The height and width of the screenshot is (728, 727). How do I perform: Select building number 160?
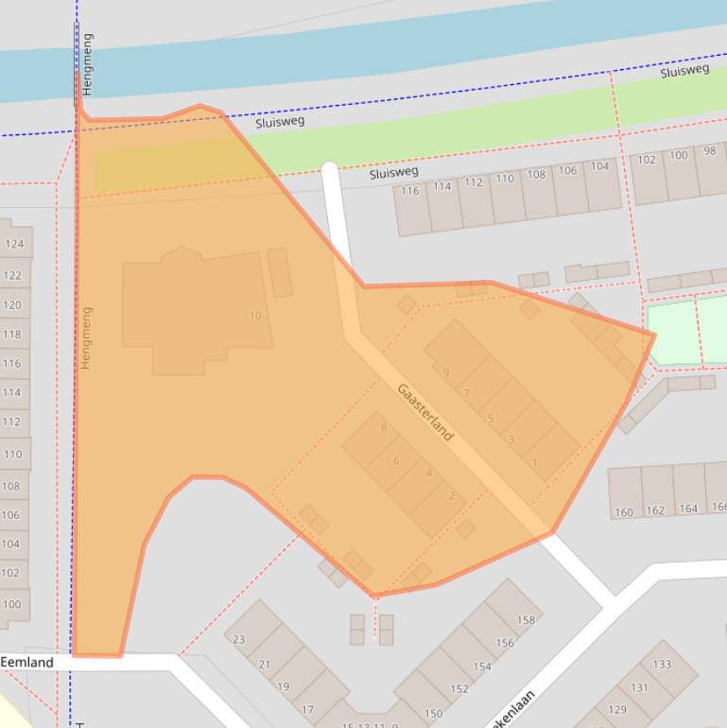624,512
